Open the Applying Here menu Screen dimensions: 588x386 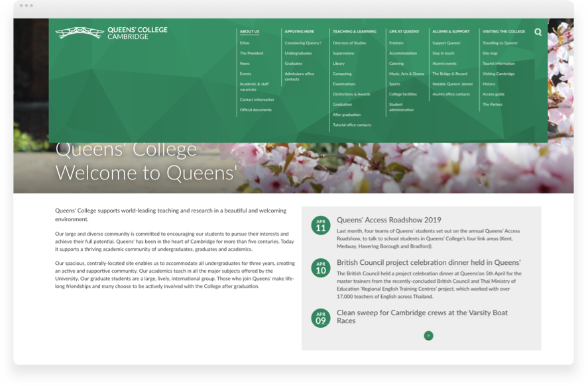[299, 31]
